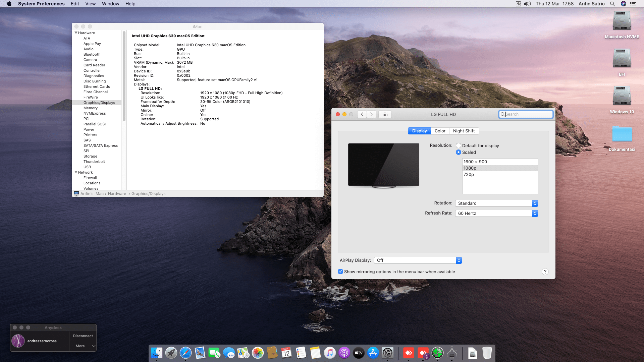This screenshot has width=644, height=362.
Task: Collapse the Network section triangle
Action: pos(76,172)
